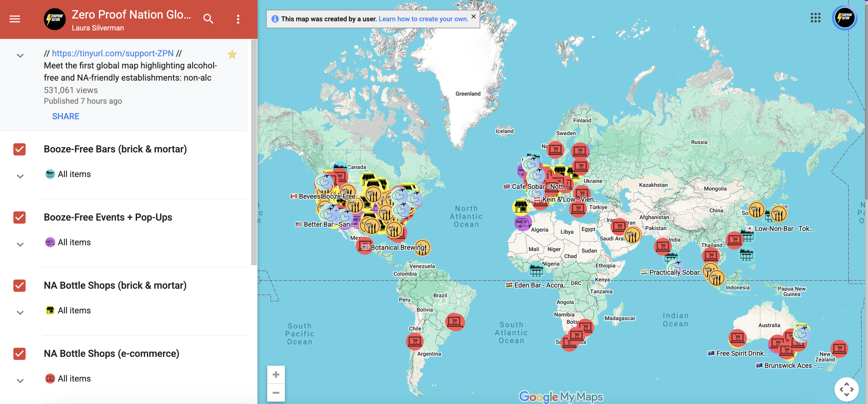Select the Booze-Free Bars layer icon
868x404 pixels.
(x=50, y=174)
